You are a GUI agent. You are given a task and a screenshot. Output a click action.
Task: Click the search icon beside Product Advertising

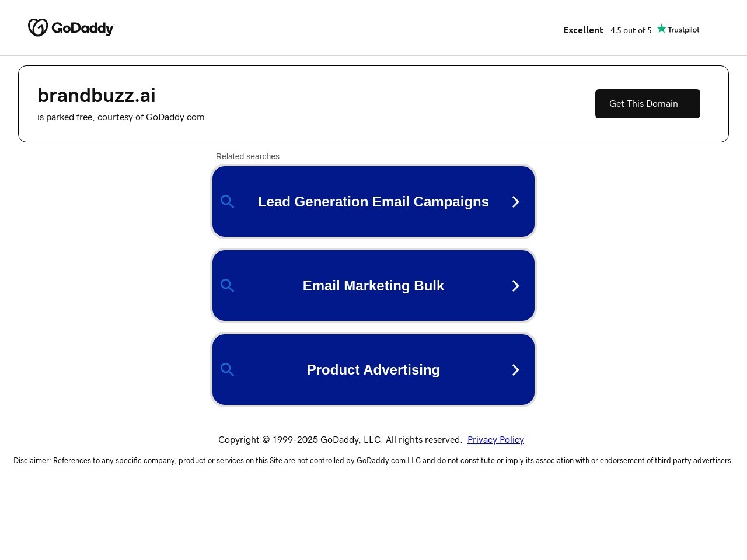coord(228,370)
